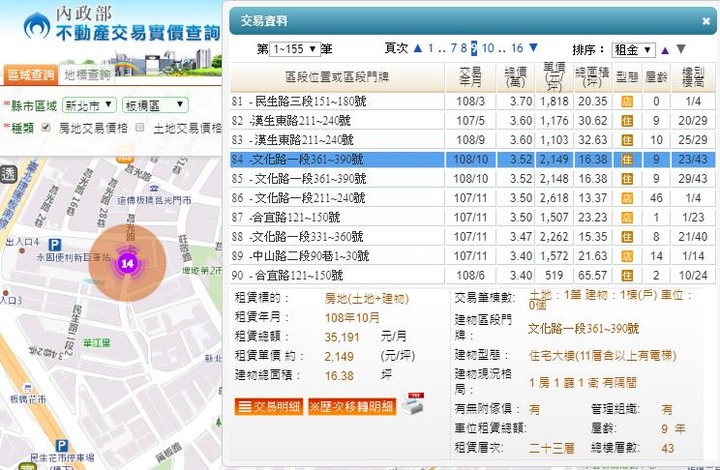Click the 樓別樓高 column header

tap(693, 77)
